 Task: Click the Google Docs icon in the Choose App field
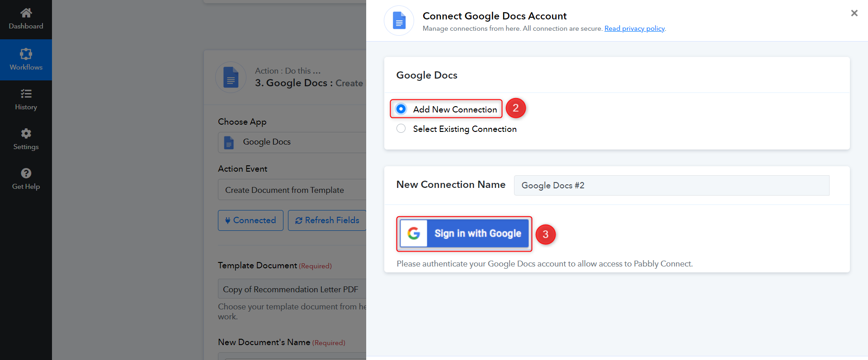[x=229, y=143]
